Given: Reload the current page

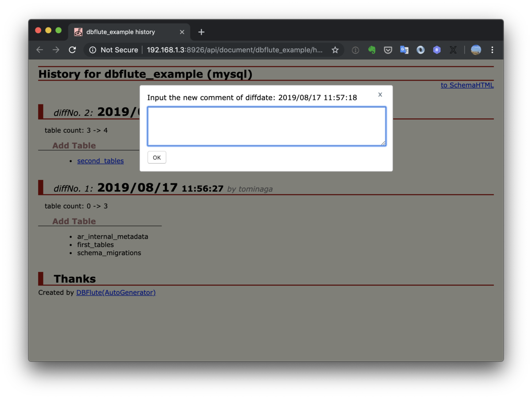Looking at the screenshot, I should 72,50.
